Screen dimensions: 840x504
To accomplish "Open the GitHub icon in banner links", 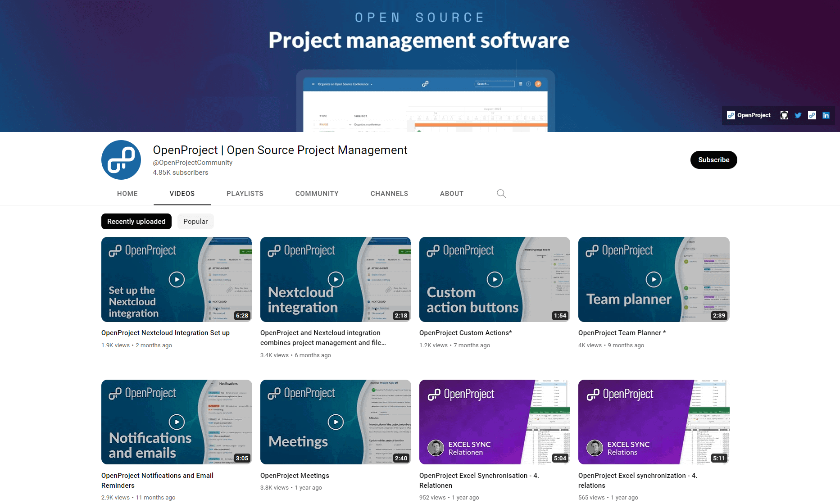I will tap(784, 115).
